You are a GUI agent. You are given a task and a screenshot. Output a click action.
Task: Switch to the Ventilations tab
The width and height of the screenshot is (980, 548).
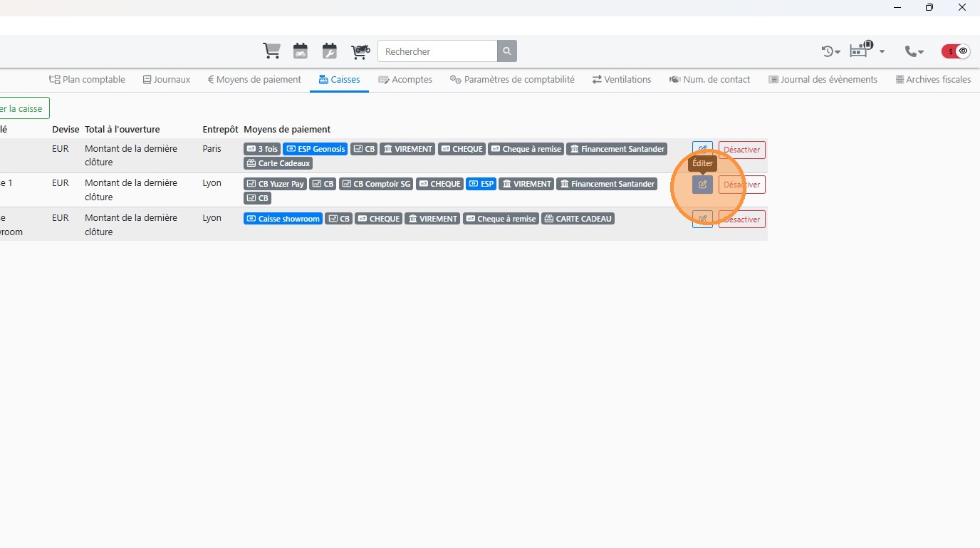coord(622,80)
